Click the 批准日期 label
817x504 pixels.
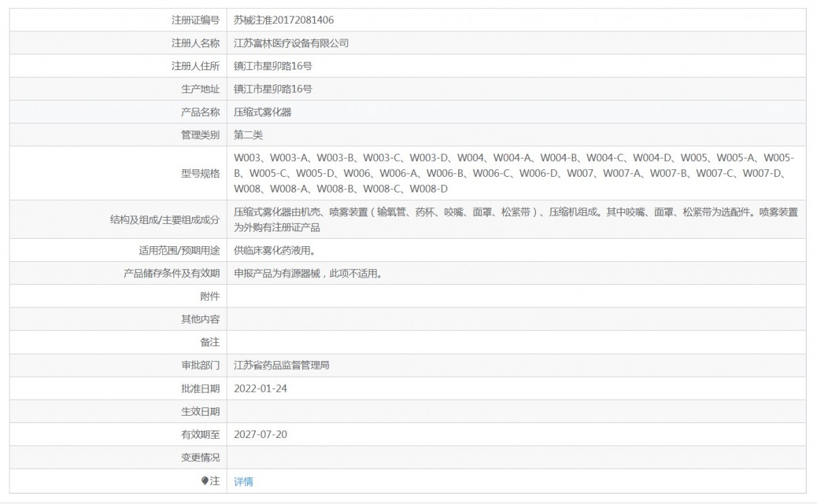click(x=200, y=388)
